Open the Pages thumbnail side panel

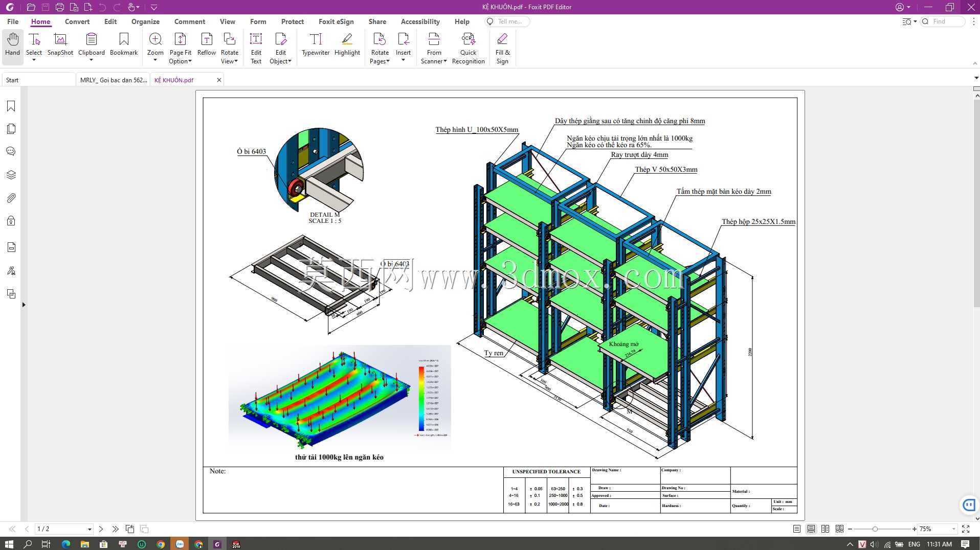[x=11, y=129]
